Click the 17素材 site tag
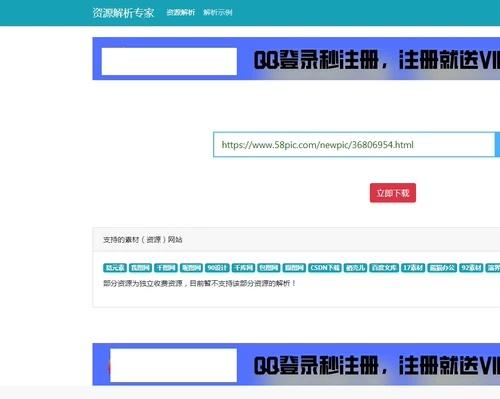The width and height of the screenshot is (500, 399). point(413,268)
